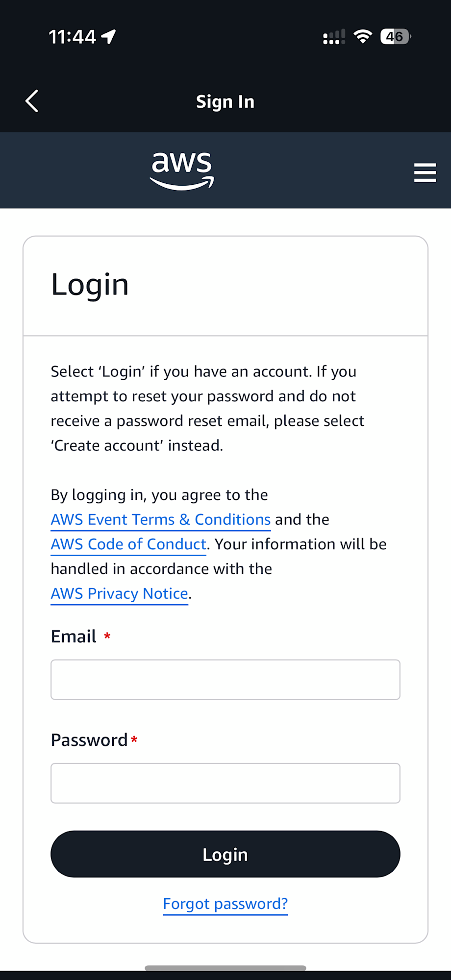Tap the Wi-Fi status icon
Viewport: 451px width, 980px height.
coord(363,37)
